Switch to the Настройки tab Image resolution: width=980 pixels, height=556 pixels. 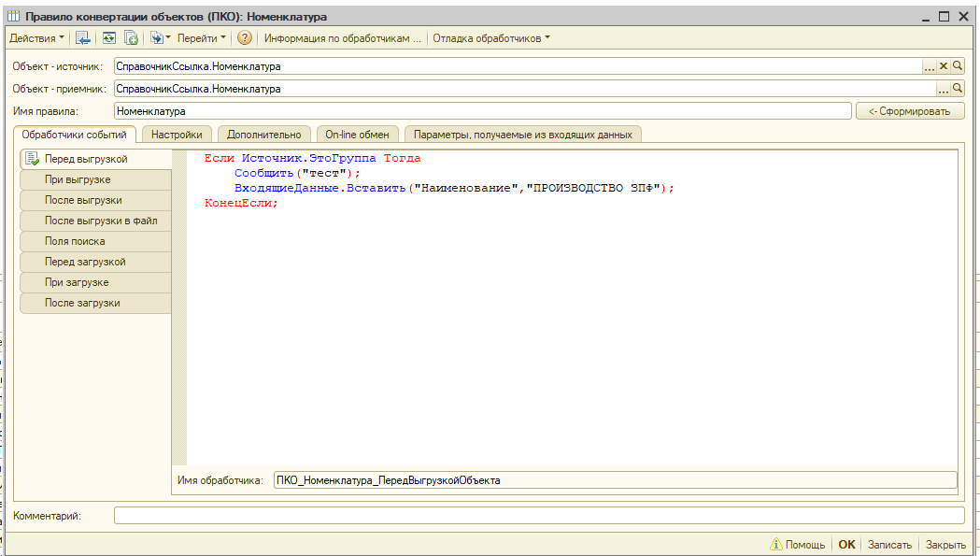tap(177, 135)
